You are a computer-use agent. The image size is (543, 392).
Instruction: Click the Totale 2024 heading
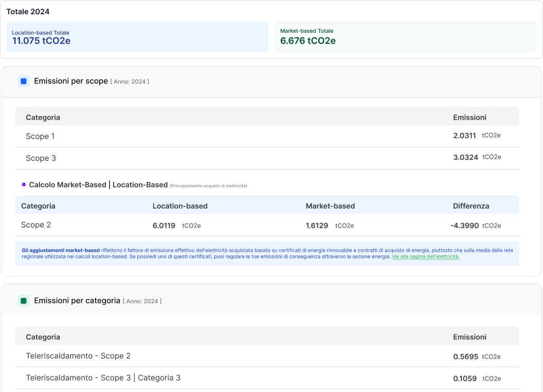click(28, 11)
